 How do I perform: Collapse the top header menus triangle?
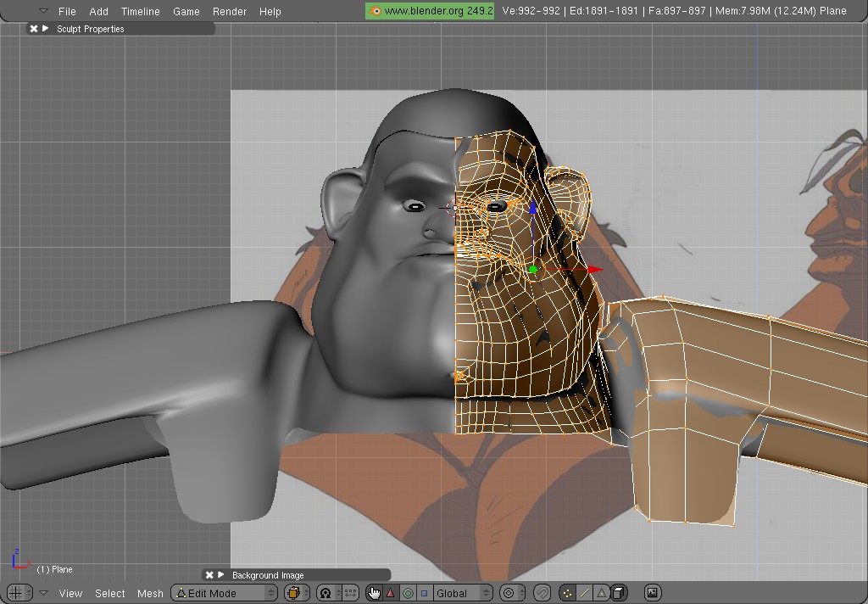pos(43,10)
